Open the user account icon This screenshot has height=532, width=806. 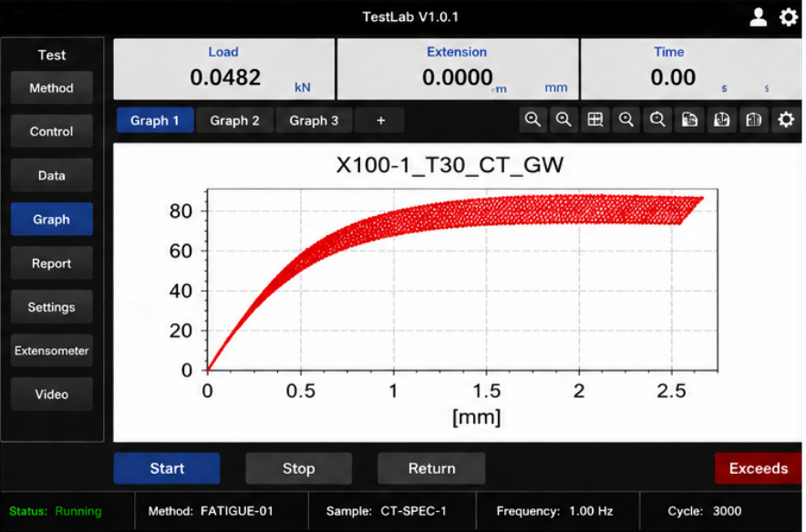pos(758,17)
